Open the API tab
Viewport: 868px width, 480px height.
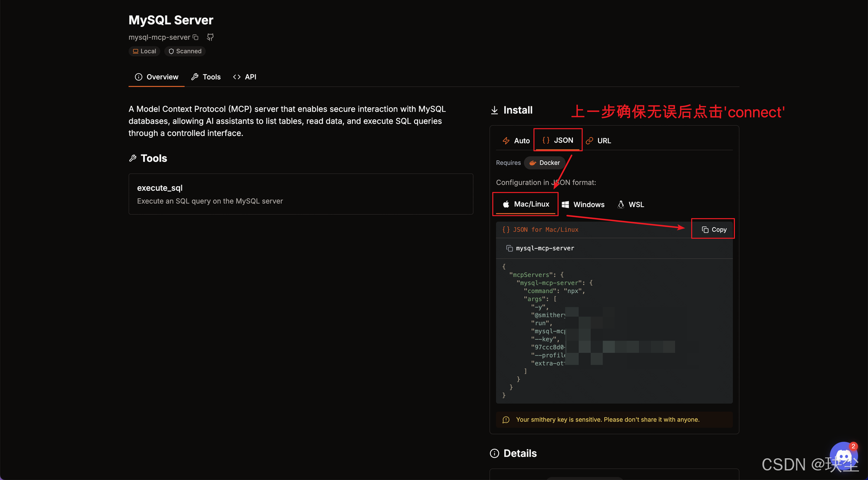(245, 77)
